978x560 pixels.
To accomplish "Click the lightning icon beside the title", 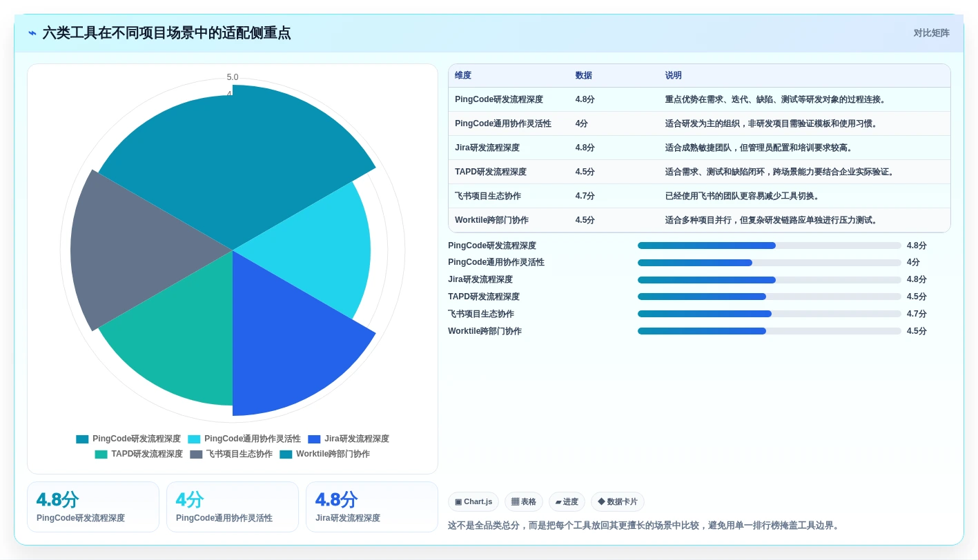I will click(x=32, y=33).
